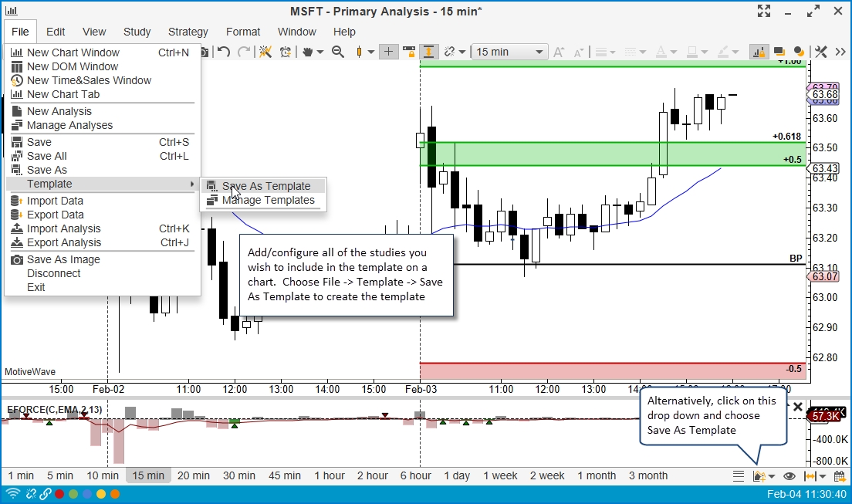Open the File menu
852x504 pixels.
[20, 32]
